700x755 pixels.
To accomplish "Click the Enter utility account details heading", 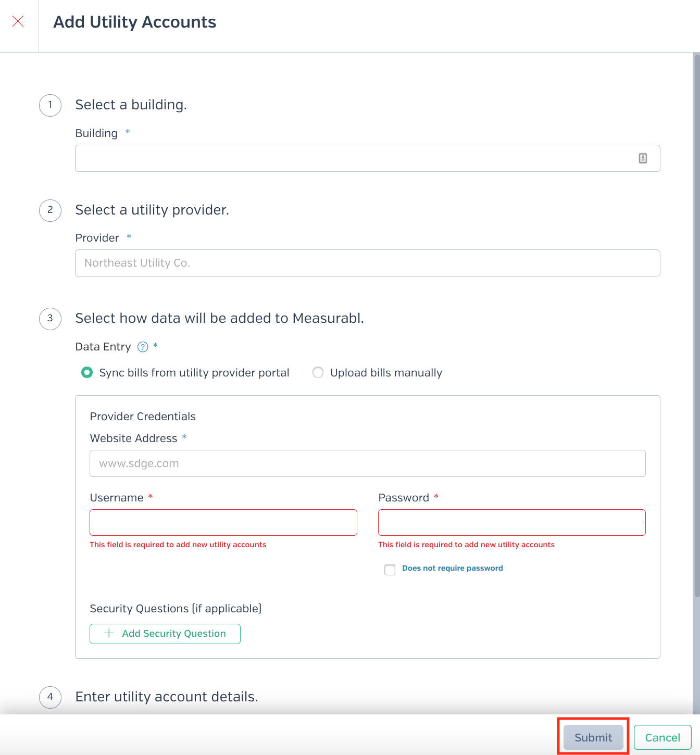I will click(167, 697).
